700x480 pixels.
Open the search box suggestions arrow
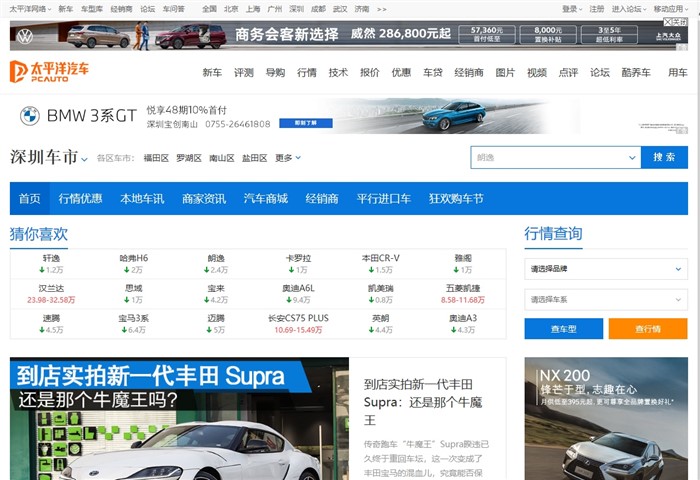(x=632, y=158)
